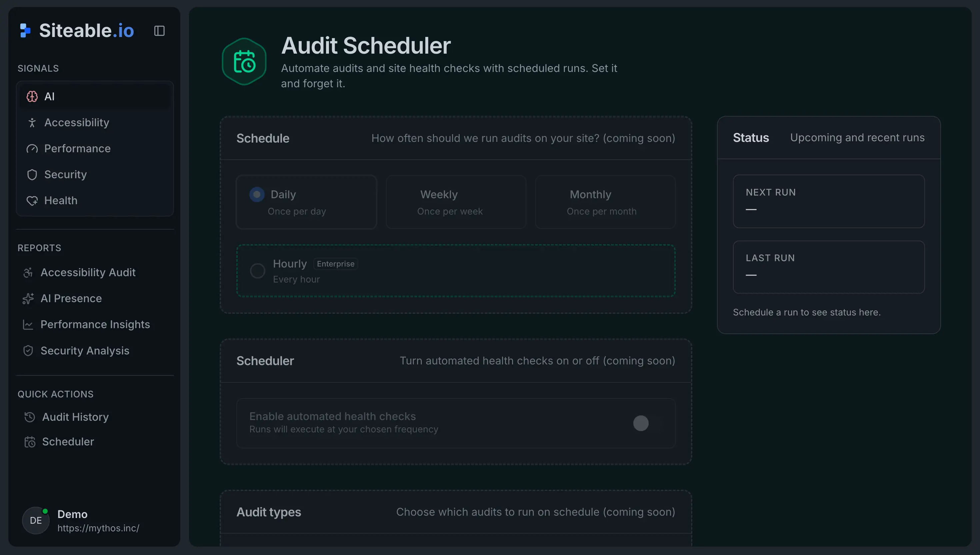
Task: Select the Hourly Enterprise radio button
Action: (257, 271)
